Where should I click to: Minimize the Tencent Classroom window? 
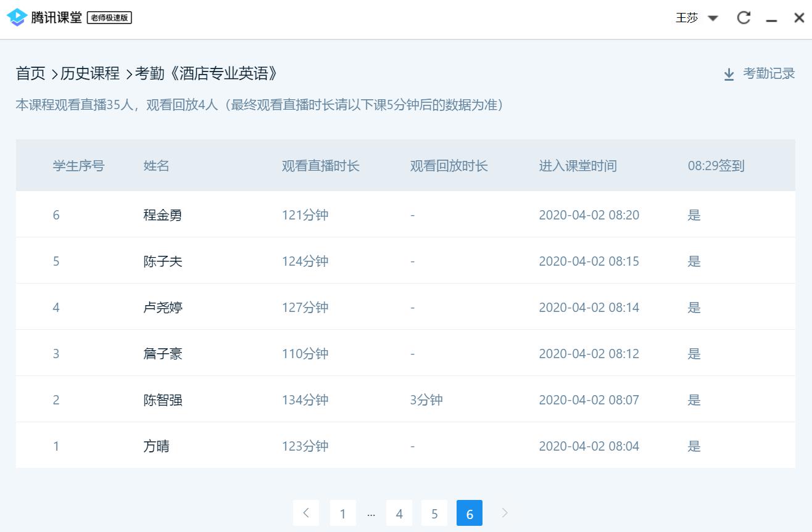point(771,18)
